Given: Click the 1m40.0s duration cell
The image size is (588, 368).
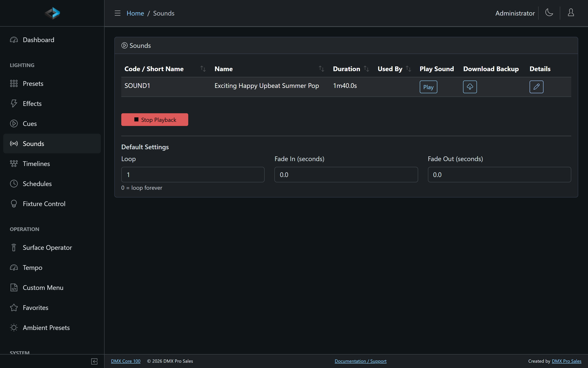Looking at the screenshot, I should [345, 86].
